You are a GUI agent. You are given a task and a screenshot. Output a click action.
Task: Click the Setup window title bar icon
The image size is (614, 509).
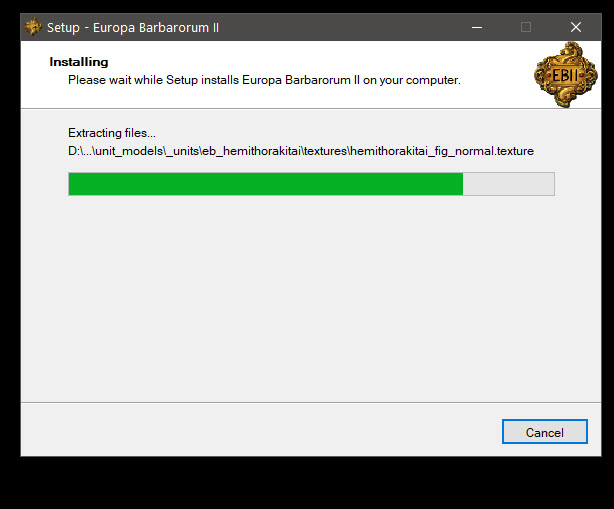pos(33,27)
